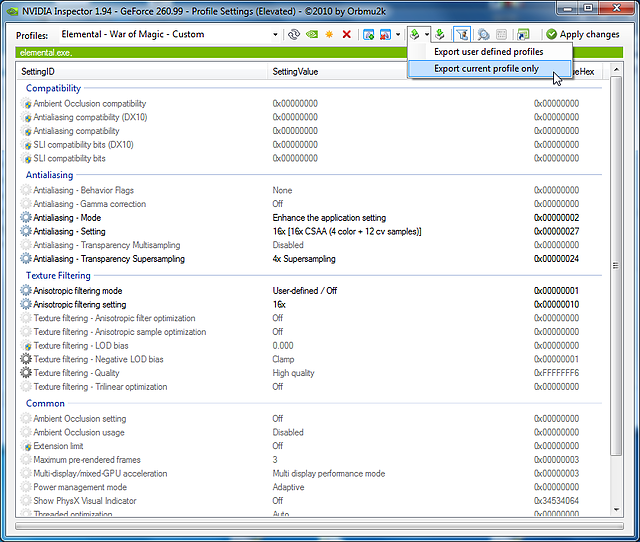Click the import profiles icon
The width and height of the screenshot is (640, 542).
click(x=439, y=34)
